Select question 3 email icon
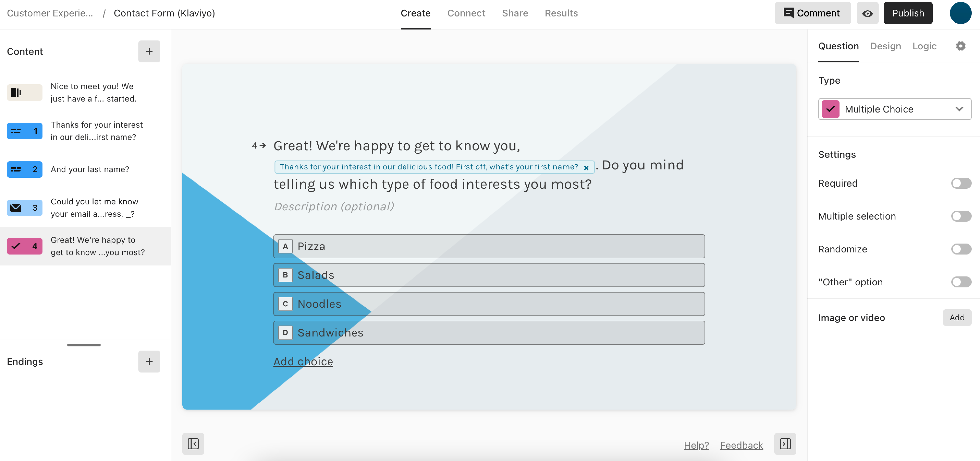This screenshot has width=980, height=461. (x=25, y=208)
